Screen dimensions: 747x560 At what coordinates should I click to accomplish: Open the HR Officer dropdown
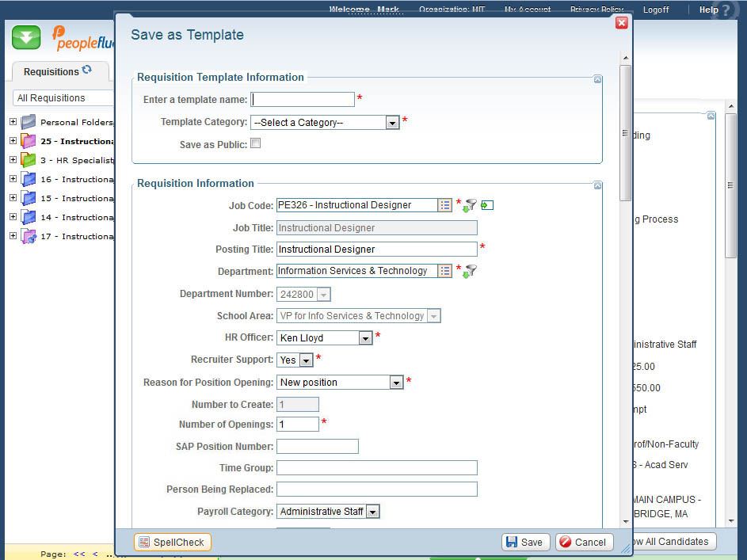[365, 338]
